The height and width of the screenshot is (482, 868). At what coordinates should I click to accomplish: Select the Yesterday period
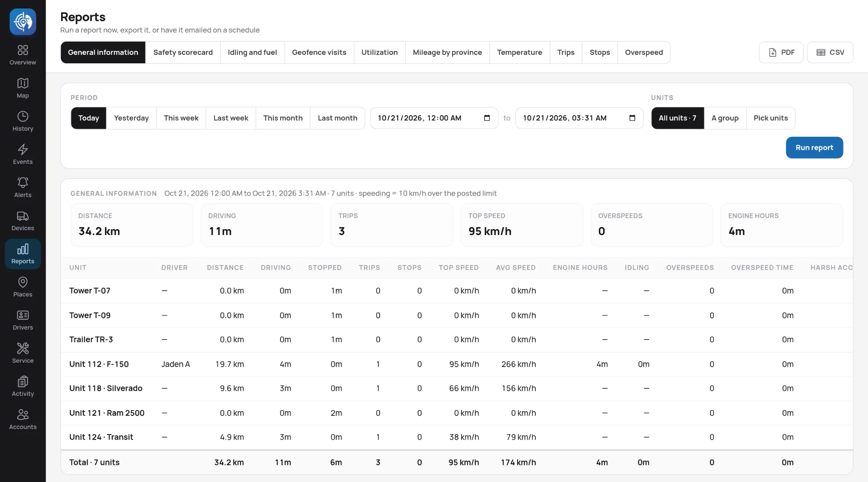click(131, 118)
